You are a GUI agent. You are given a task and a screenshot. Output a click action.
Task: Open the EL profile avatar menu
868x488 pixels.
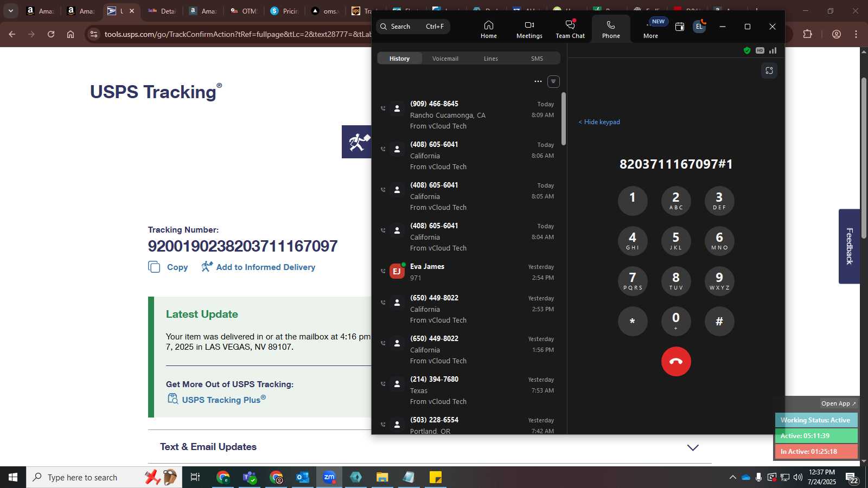(699, 27)
